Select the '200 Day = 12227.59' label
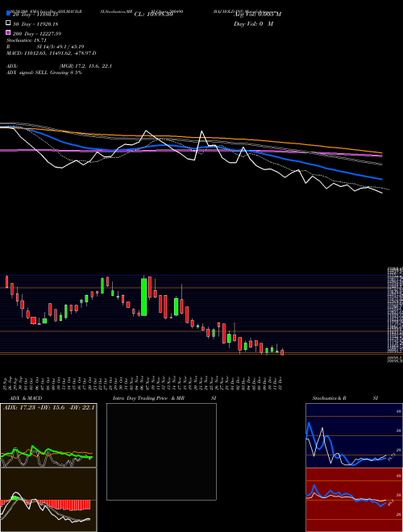The image size is (403, 532). coord(37,34)
